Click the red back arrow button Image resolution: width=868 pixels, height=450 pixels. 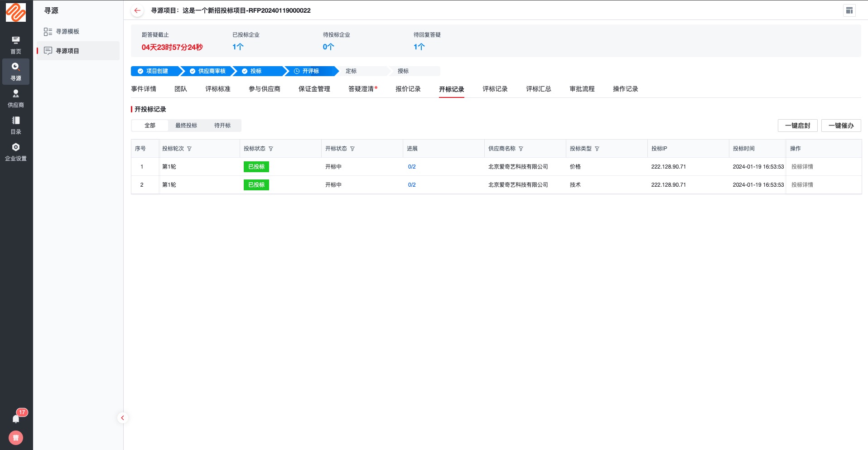pos(137,10)
